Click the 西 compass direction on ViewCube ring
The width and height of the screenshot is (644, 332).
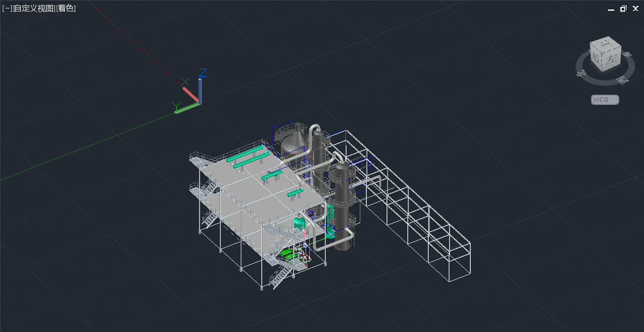[x=622, y=81]
